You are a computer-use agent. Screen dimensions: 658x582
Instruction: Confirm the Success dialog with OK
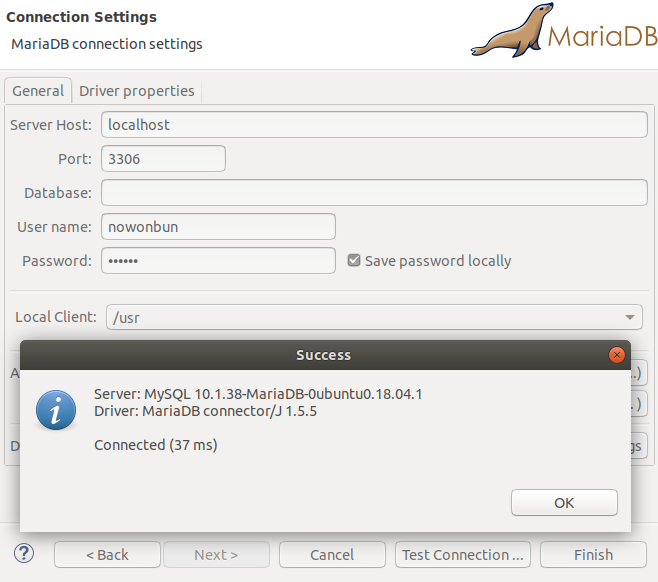[x=564, y=503]
